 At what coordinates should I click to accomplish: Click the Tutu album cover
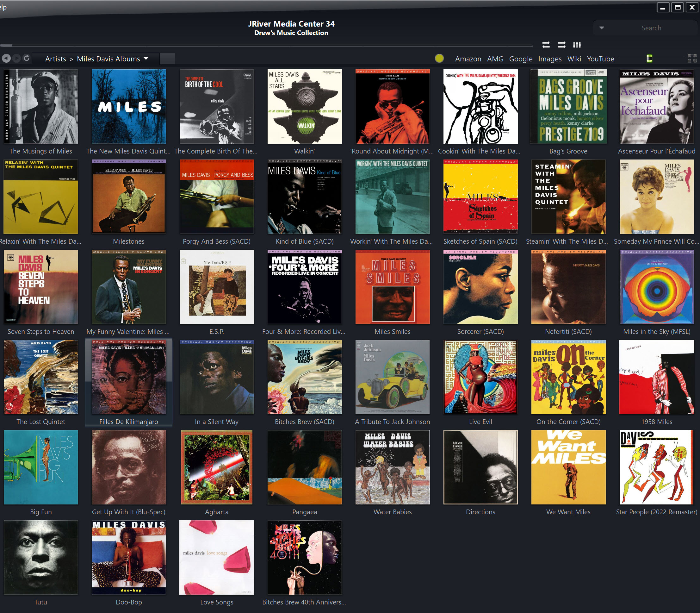pos(41,557)
